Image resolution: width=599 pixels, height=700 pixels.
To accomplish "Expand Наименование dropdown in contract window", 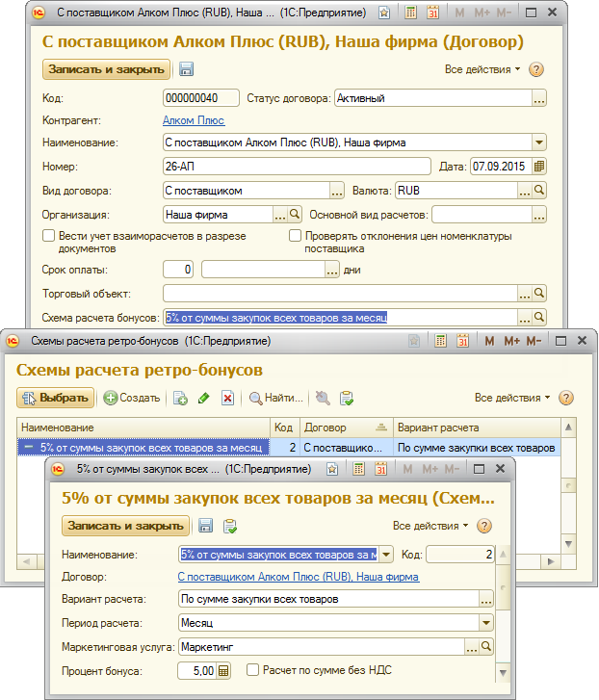I will [539, 143].
